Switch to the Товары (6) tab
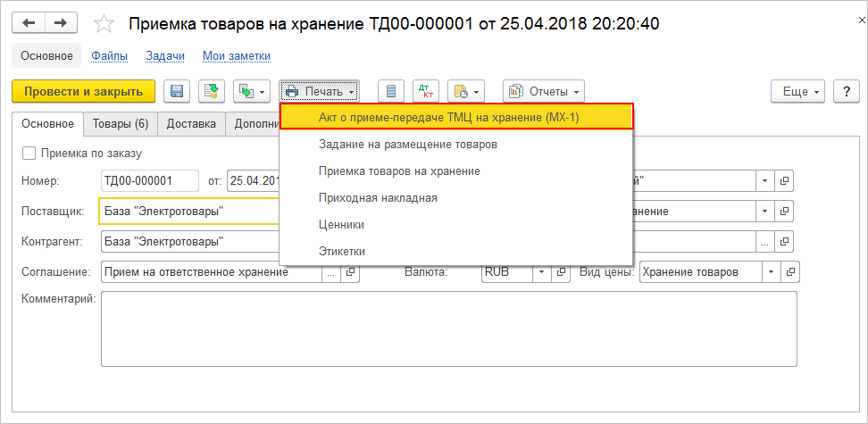This screenshot has width=868, height=424. click(121, 124)
